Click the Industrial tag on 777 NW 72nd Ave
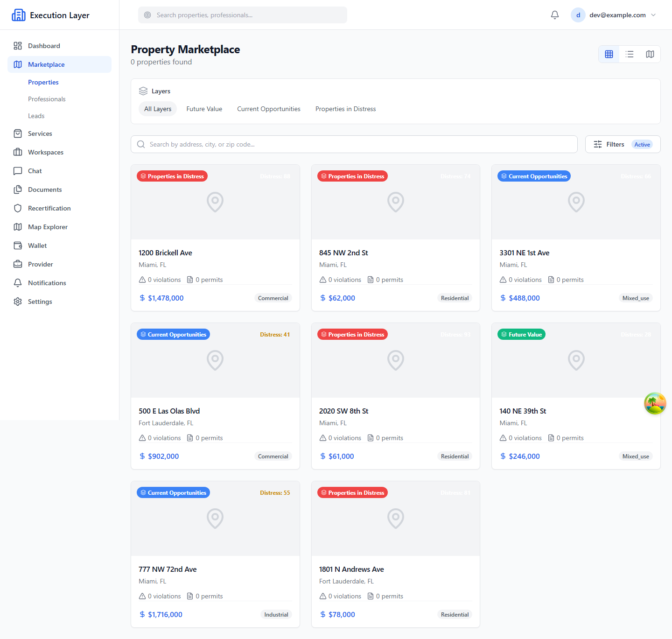Viewport: 672px width, 639px height. 276,614
